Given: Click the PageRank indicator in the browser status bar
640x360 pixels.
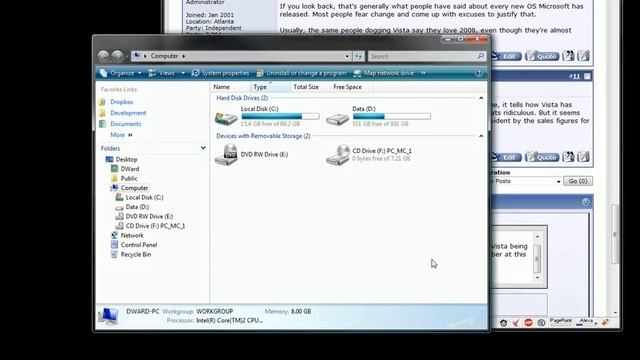Looking at the screenshot, I should (x=561, y=322).
